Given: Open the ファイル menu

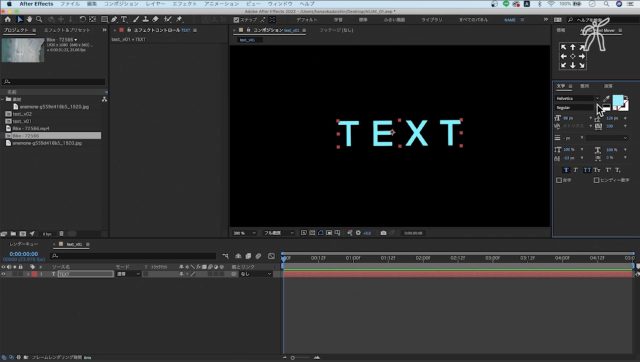Looking at the screenshot, I should click(70, 4).
